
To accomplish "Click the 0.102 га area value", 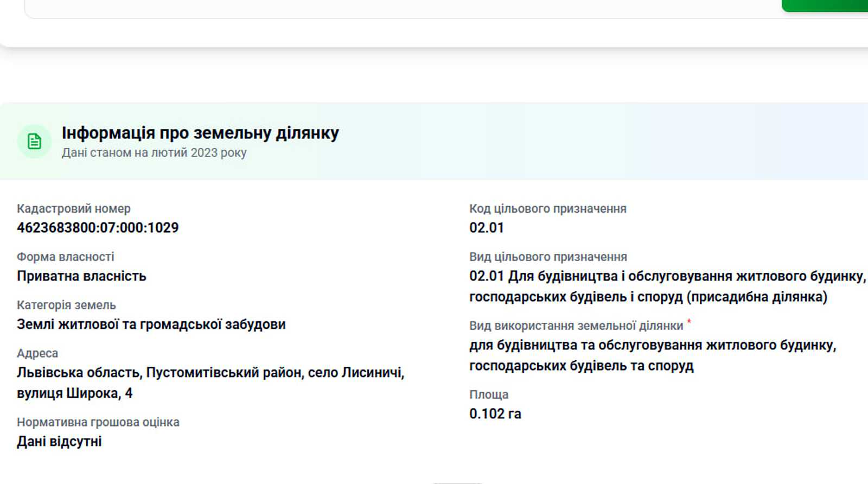I will pos(495,414).
